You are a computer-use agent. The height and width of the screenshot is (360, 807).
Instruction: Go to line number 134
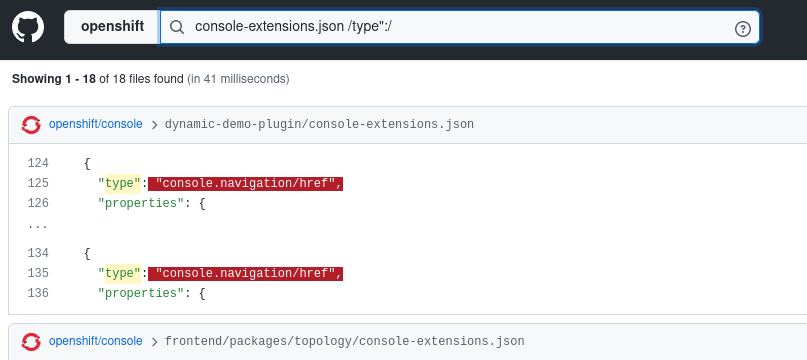(38, 253)
